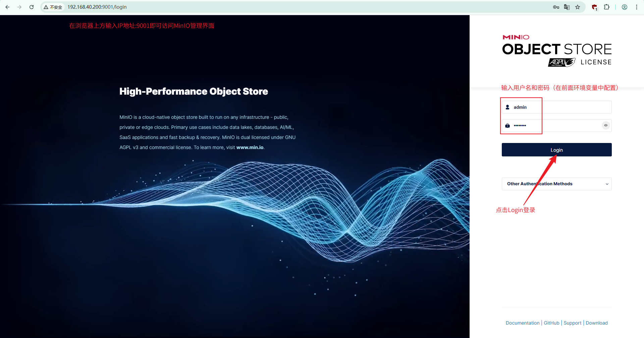Image resolution: width=644 pixels, height=338 pixels.
Task: Open the Support link
Action: tap(573, 323)
